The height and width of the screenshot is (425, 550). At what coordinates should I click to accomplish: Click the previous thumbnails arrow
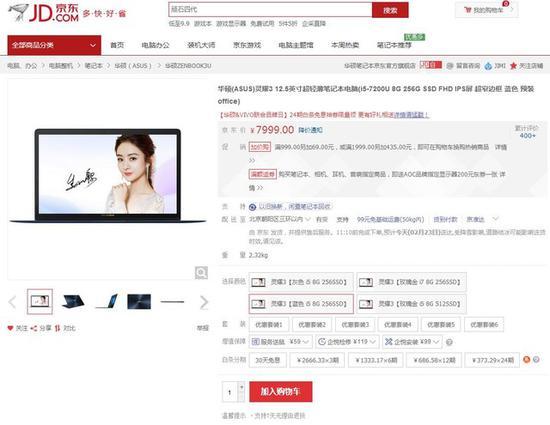pos(12,302)
